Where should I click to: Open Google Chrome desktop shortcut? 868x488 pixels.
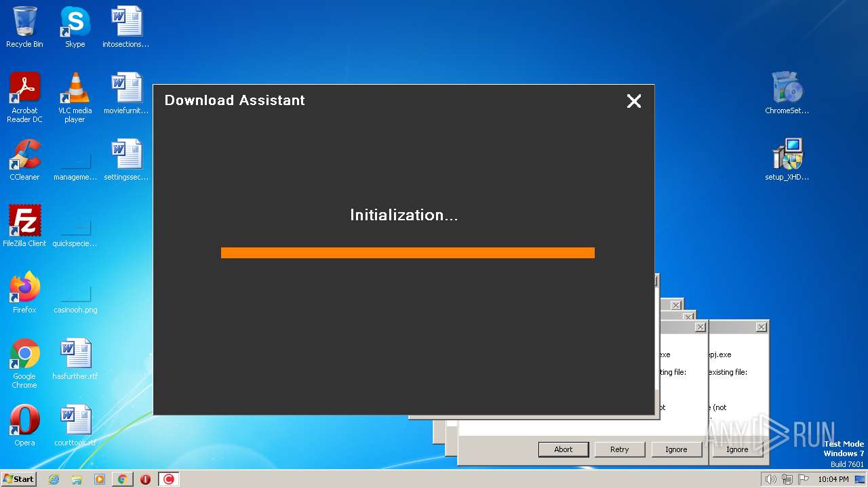click(x=24, y=363)
